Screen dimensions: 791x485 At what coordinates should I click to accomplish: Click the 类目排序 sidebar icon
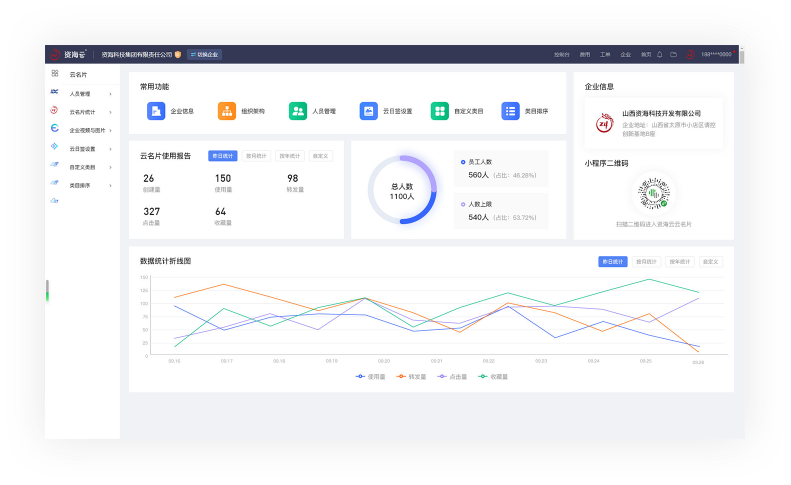point(54,183)
